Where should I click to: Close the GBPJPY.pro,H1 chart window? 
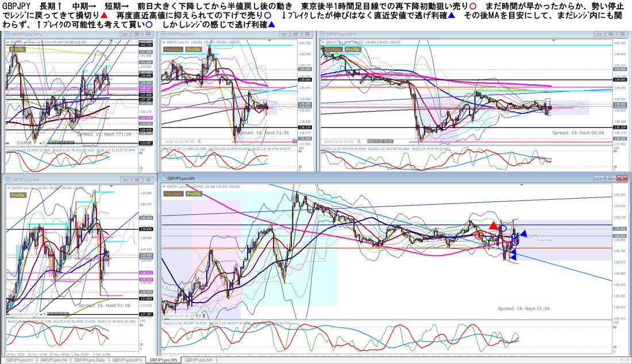(307, 34)
